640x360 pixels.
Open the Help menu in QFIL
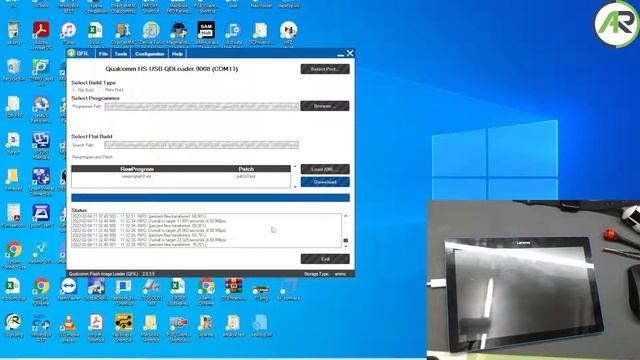pyautogui.click(x=177, y=53)
